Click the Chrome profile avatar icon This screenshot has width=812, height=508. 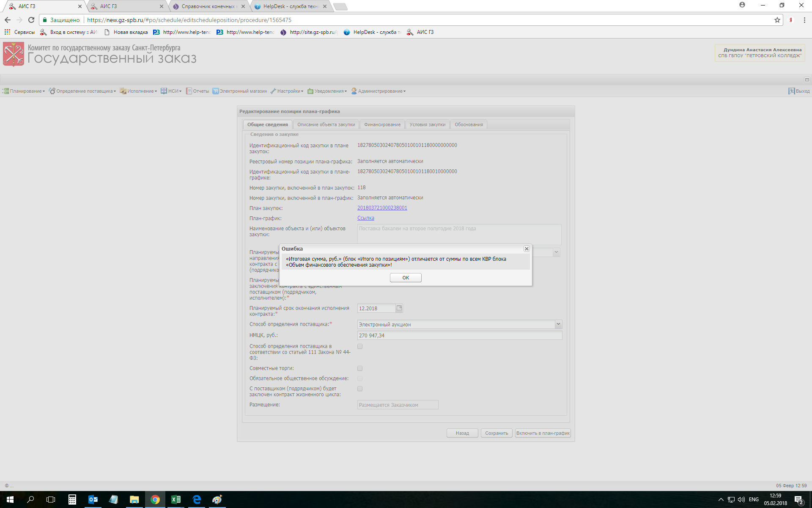pyautogui.click(x=742, y=5)
